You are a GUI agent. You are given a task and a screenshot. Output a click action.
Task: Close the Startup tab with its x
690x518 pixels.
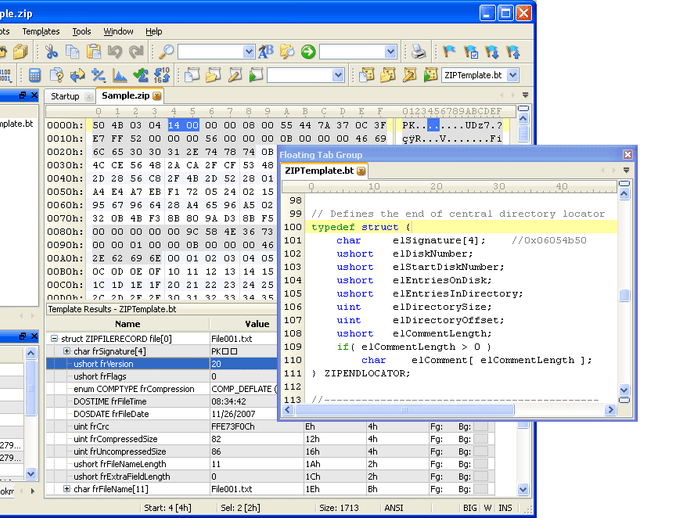click(x=88, y=96)
